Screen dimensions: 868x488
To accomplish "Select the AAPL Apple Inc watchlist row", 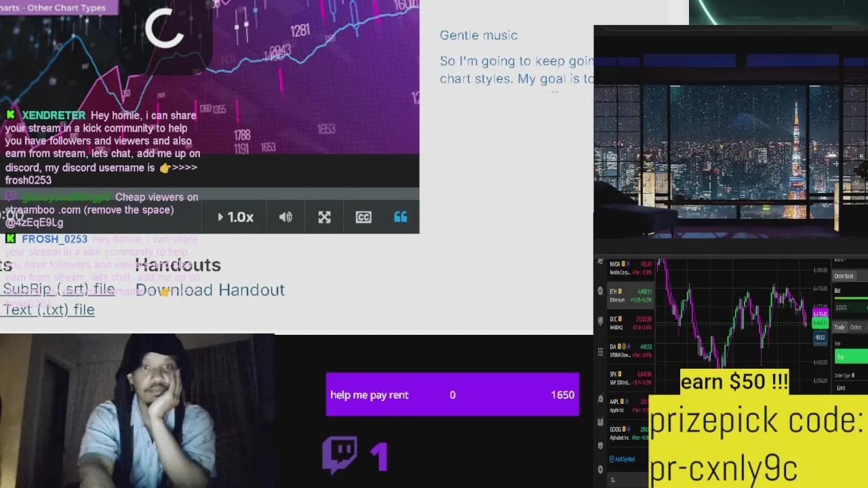I will pyautogui.click(x=628, y=406).
